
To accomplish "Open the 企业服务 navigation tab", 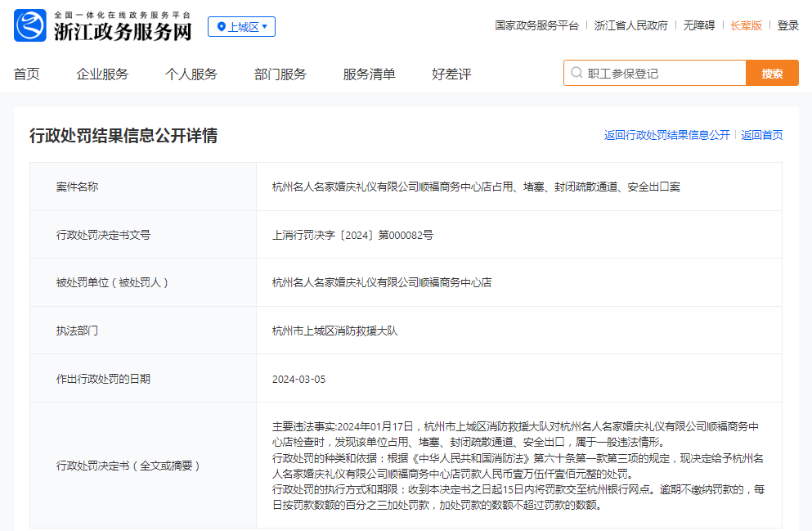I will 102,74.
